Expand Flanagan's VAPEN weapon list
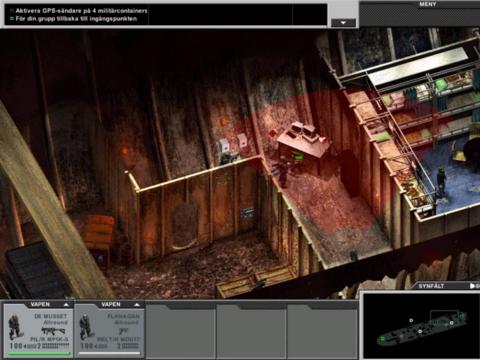 pyautogui.click(x=119, y=304)
